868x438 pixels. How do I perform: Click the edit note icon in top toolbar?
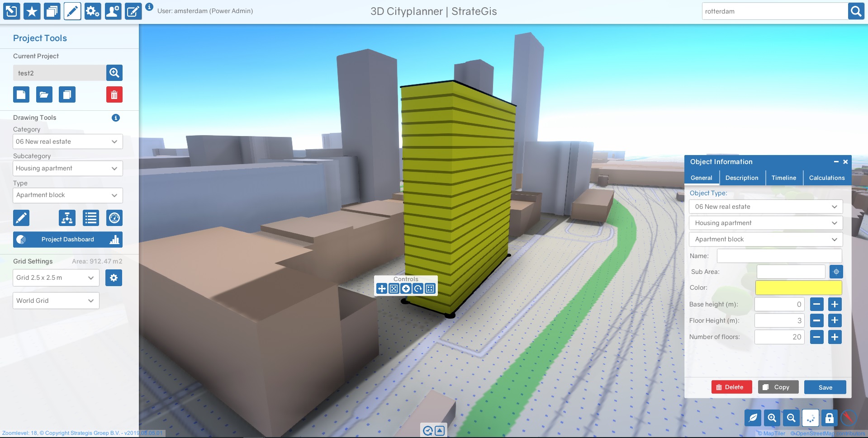tap(133, 11)
